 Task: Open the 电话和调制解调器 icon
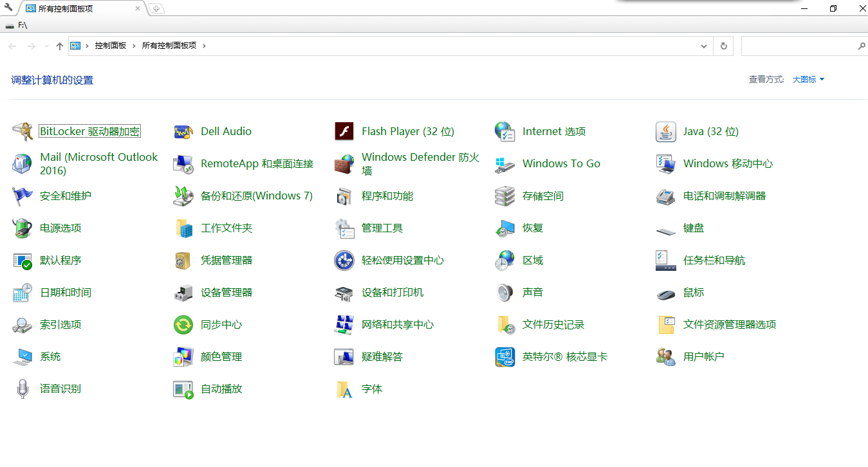point(666,196)
